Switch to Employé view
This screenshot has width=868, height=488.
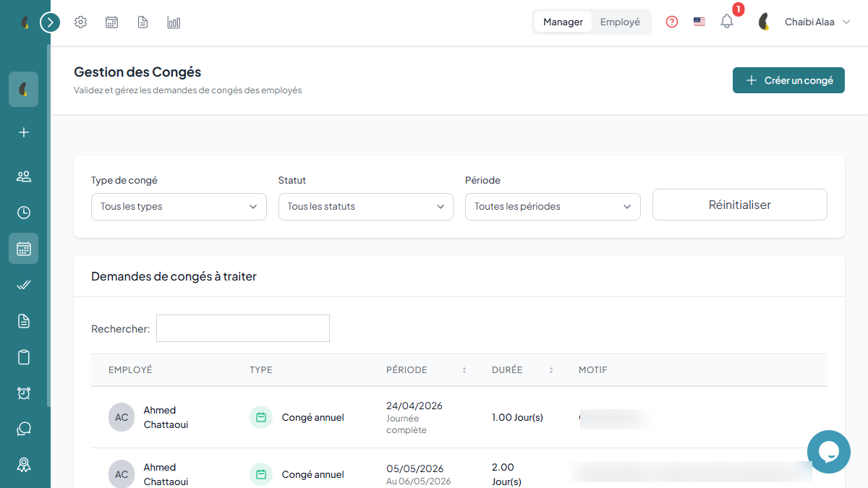pos(620,22)
